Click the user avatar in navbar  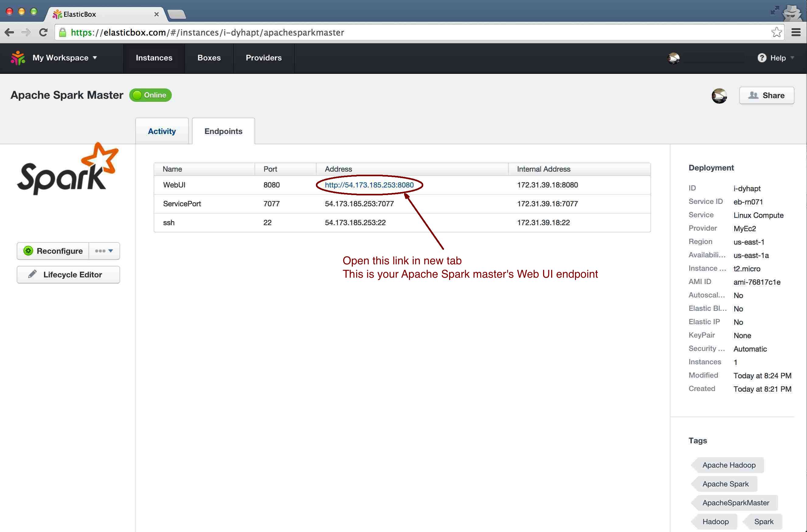click(x=673, y=58)
